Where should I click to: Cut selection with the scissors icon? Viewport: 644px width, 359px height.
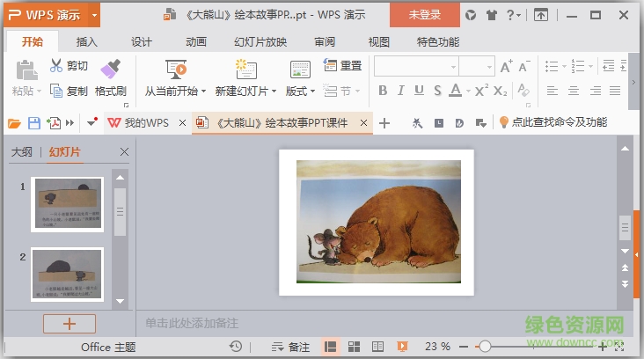coord(55,65)
